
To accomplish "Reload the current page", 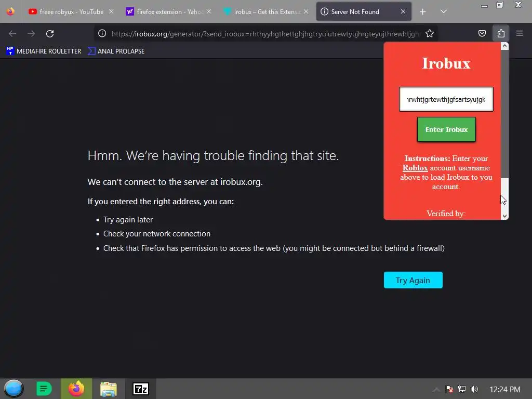I will click(x=50, y=34).
